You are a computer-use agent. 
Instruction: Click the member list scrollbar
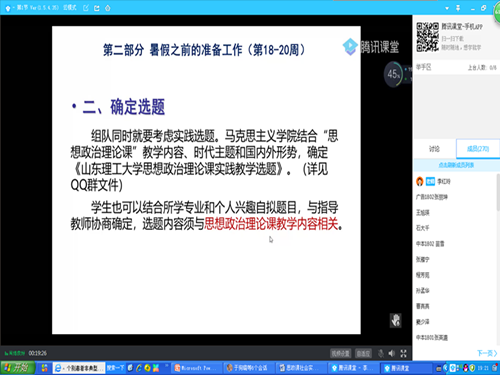(x=498, y=193)
